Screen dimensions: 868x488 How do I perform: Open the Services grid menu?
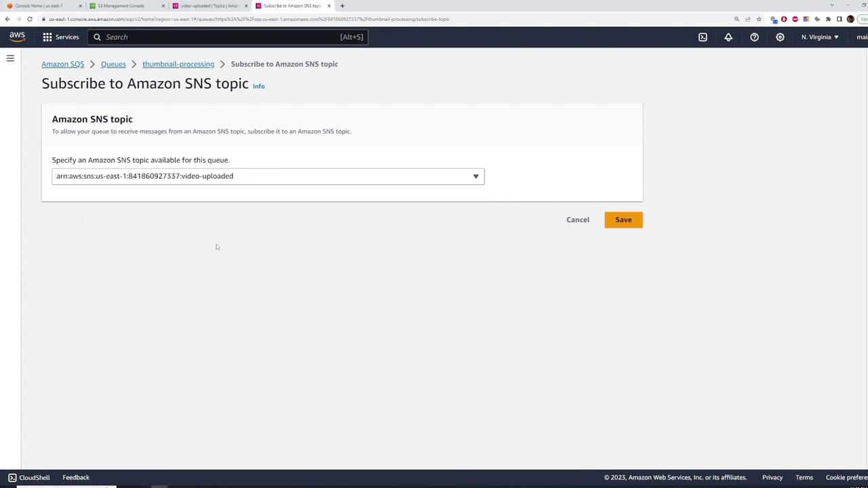[x=47, y=37]
